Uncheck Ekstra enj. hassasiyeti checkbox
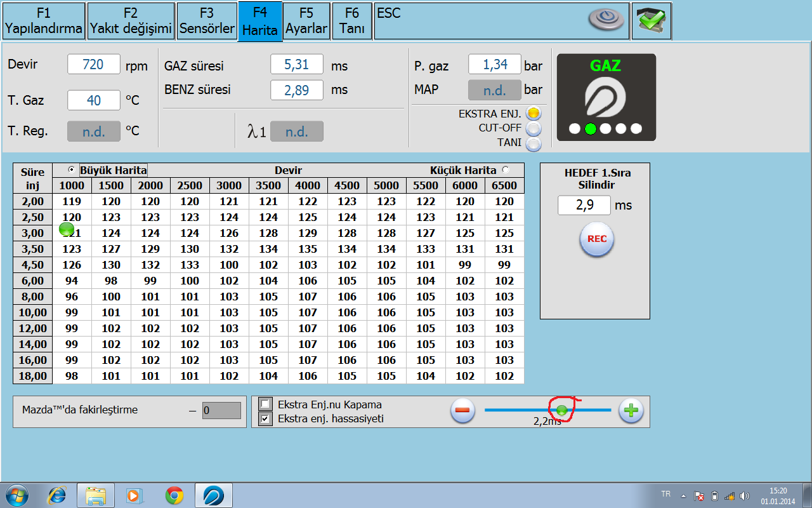812x508 pixels. click(x=266, y=419)
